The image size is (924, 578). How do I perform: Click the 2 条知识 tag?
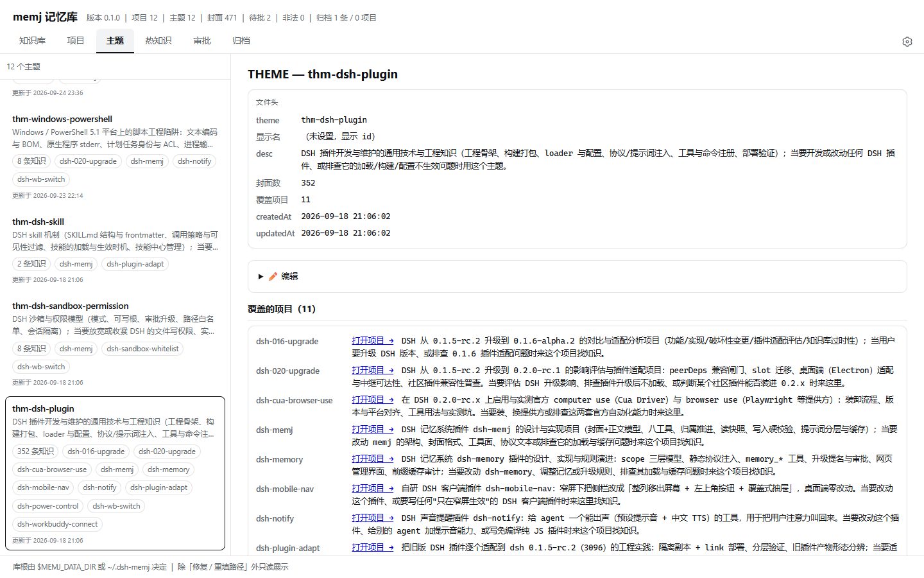(31, 264)
